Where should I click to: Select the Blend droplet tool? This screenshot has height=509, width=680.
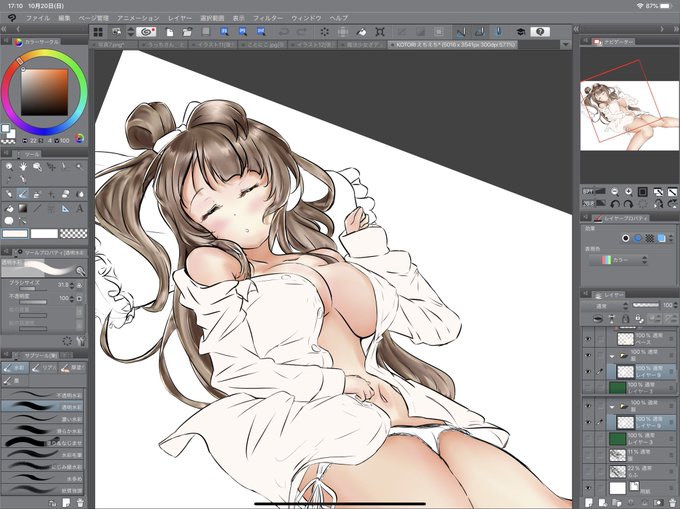point(79,194)
